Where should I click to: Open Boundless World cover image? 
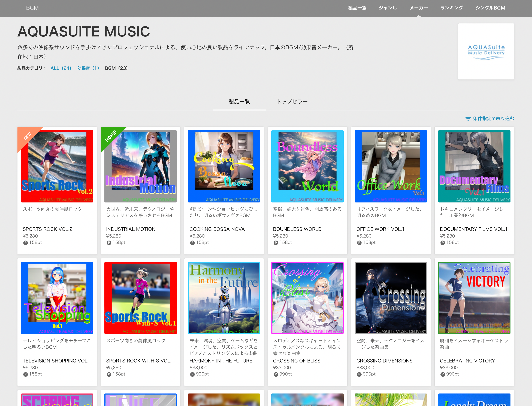(x=307, y=166)
